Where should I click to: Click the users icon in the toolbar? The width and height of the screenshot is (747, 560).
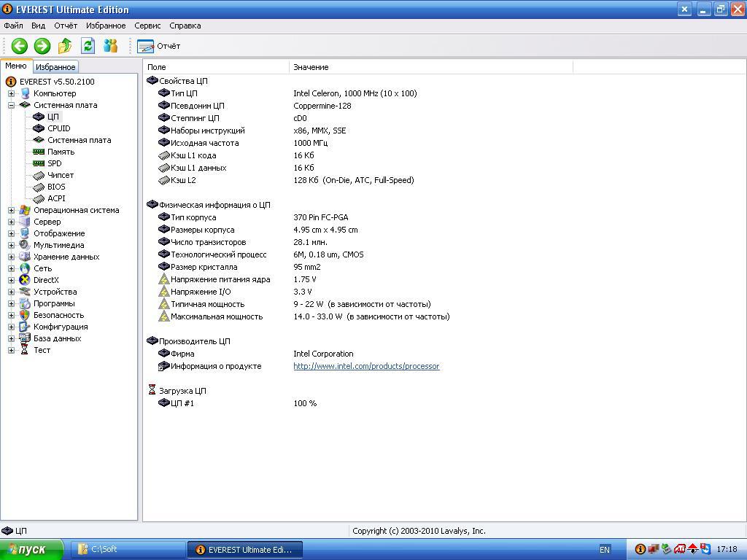click(x=111, y=46)
